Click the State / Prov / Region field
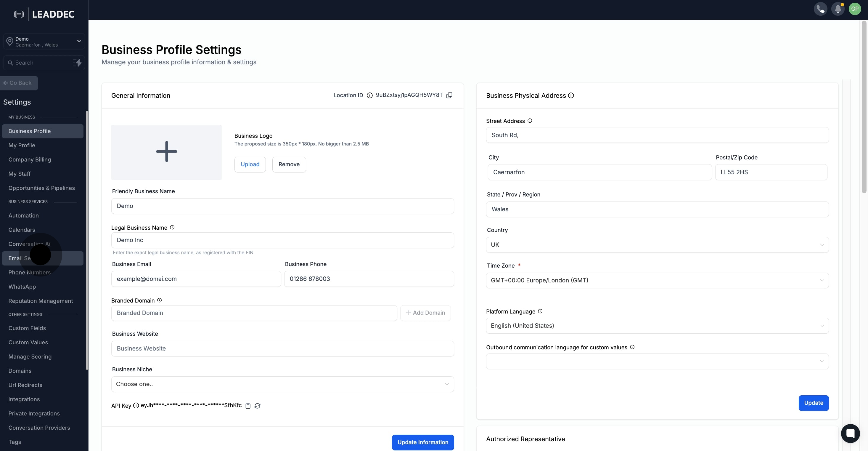The height and width of the screenshot is (451, 868). pos(657,209)
